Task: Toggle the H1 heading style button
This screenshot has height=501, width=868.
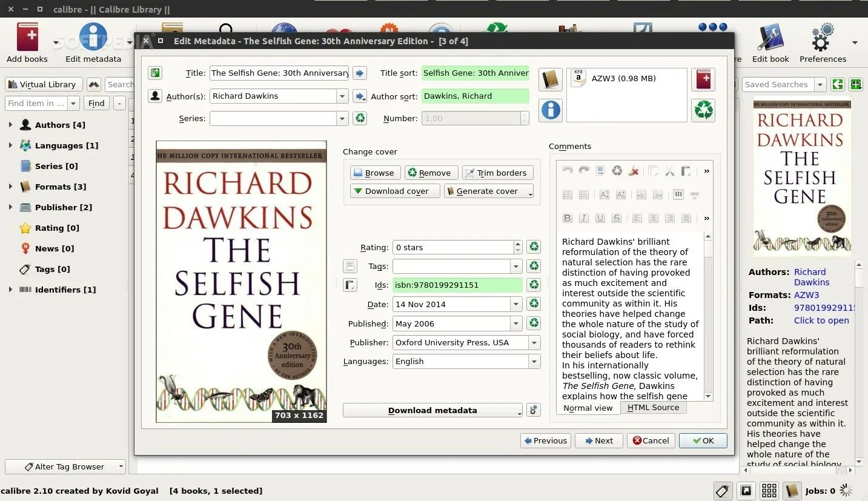Action: point(678,194)
